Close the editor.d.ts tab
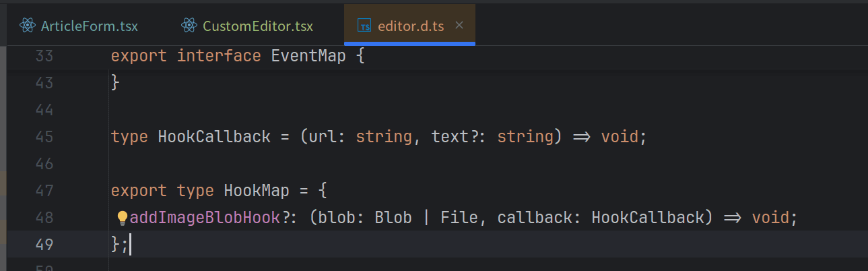The height and width of the screenshot is (271, 868). point(459,25)
